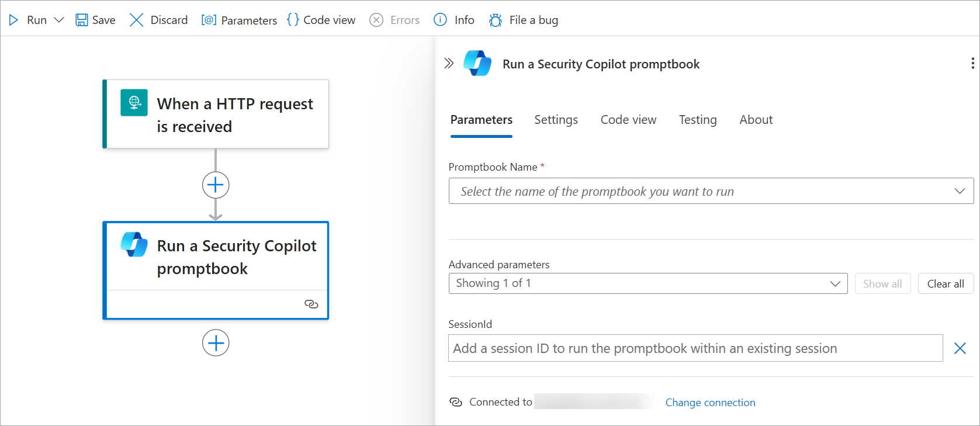The height and width of the screenshot is (426, 980).
Task: Open the Promptbook Name dropdown
Action: point(711,191)
